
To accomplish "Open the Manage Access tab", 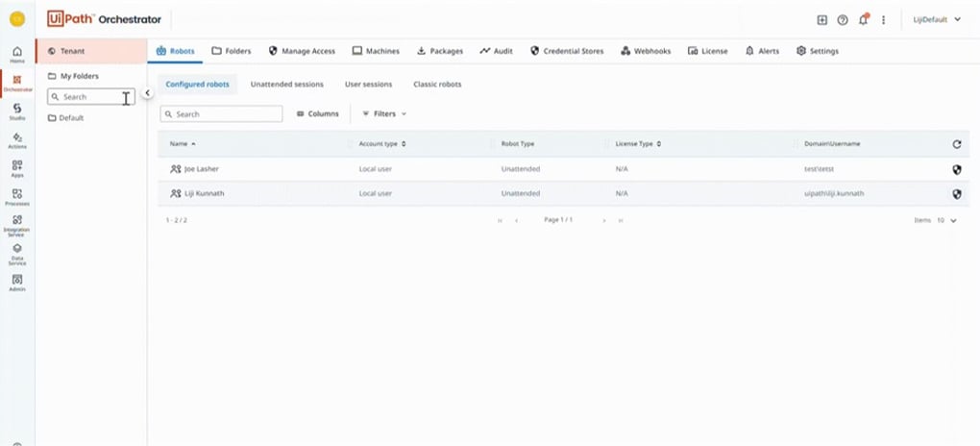I will 302,51.
